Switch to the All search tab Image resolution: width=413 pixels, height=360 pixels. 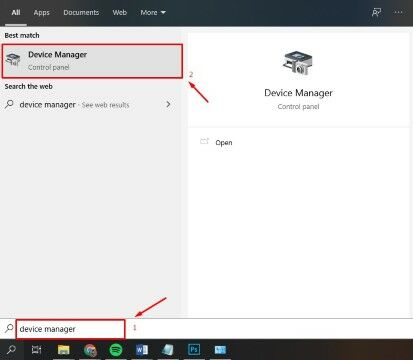[16, 13]
